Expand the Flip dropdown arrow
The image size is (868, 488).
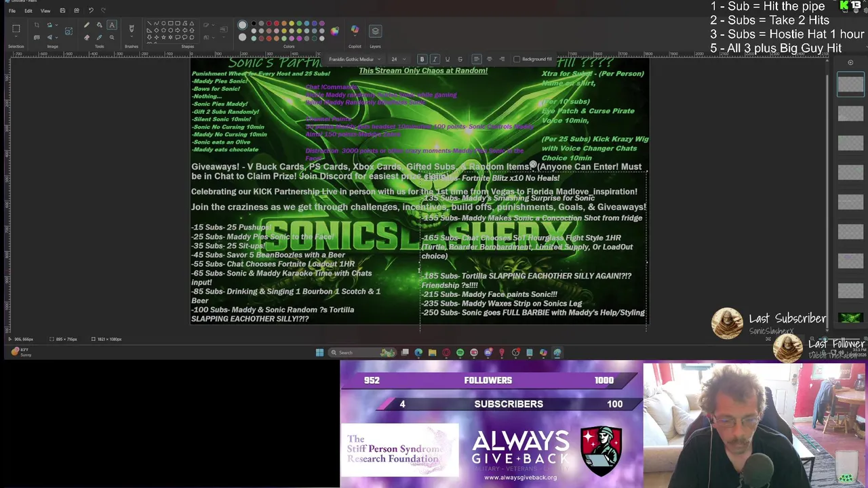tap(56, 37)
